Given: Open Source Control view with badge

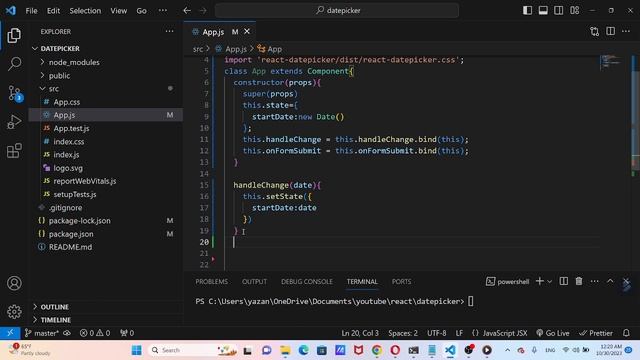Looking at the screenshot, I should pyautogui.click(x=15, y=93).
